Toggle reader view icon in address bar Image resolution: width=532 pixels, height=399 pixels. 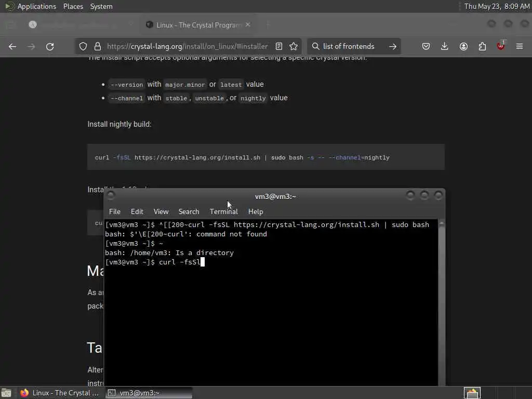tap(279, 46)
